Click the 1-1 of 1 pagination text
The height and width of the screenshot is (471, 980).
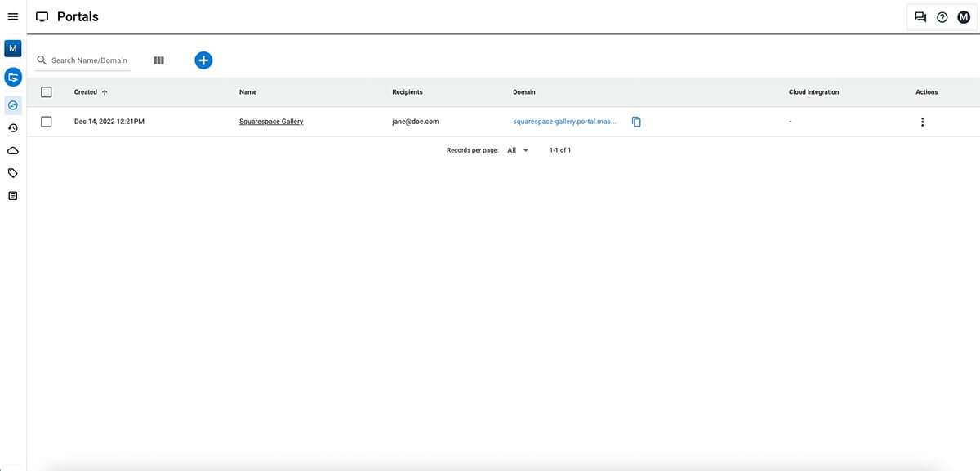(x=560, y=150)
